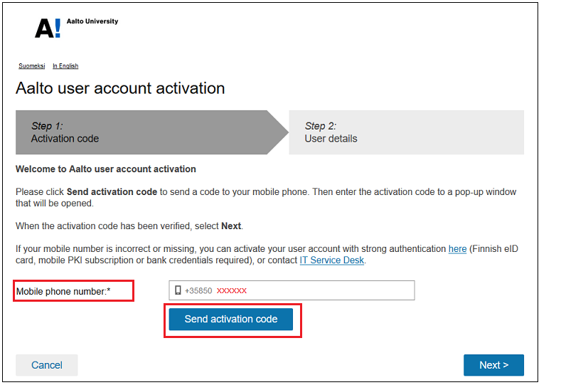Open the 'here' strong authentication link
588x385 pixels.
point(457,249)
